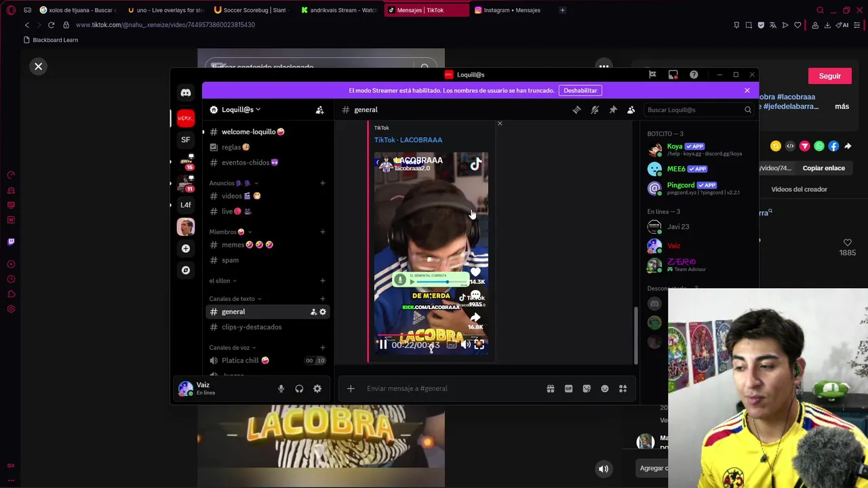Add a server with the plus icon
This screenshot has height=488, width=868.
pyautogui.click(x=186, y=248)
